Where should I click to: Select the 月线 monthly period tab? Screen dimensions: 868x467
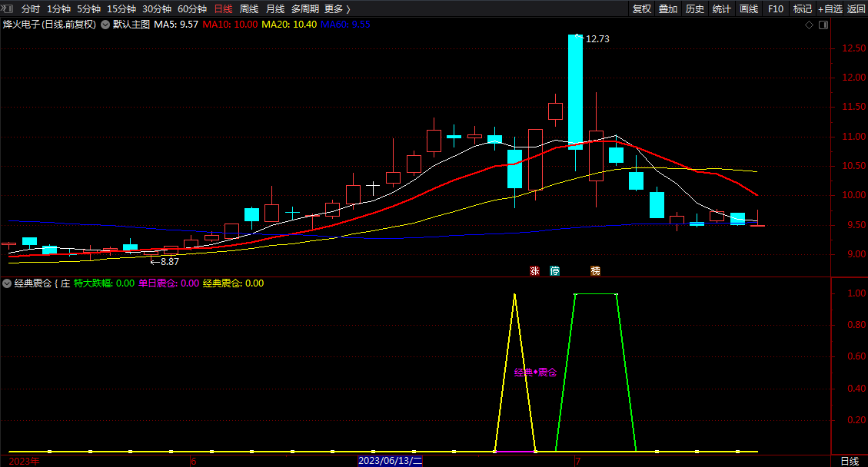click(275, 9)
